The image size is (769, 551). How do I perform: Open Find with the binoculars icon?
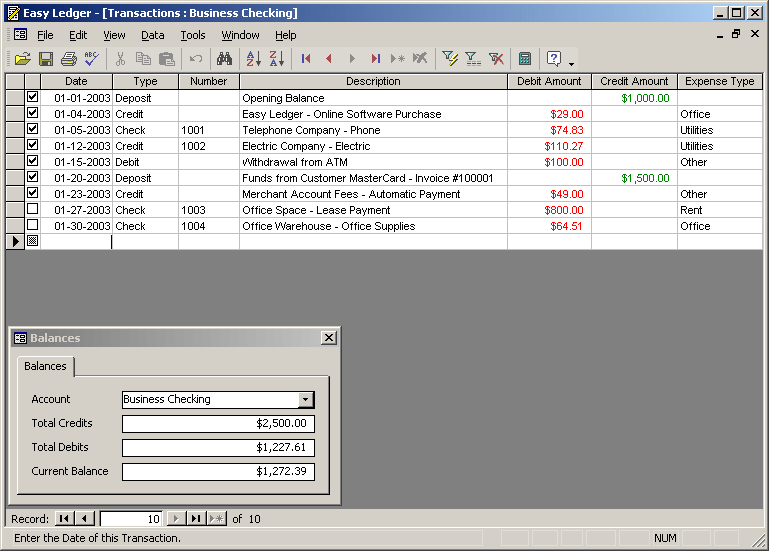pos(224,59)
